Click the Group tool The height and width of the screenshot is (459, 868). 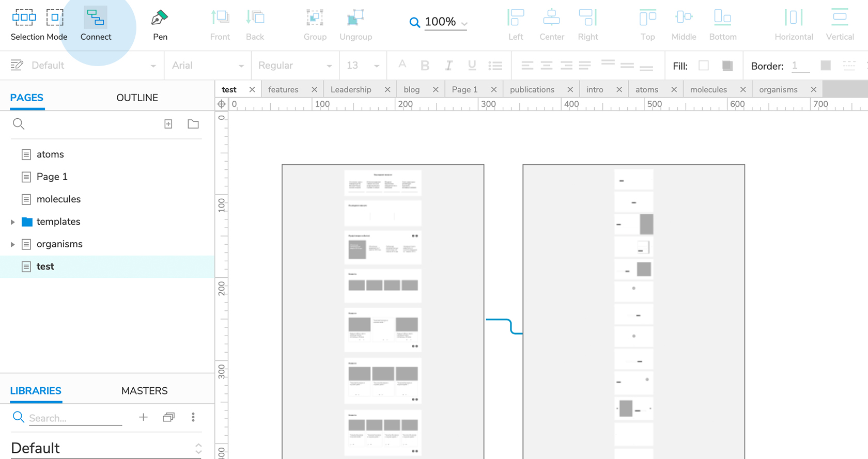[315, 24]
